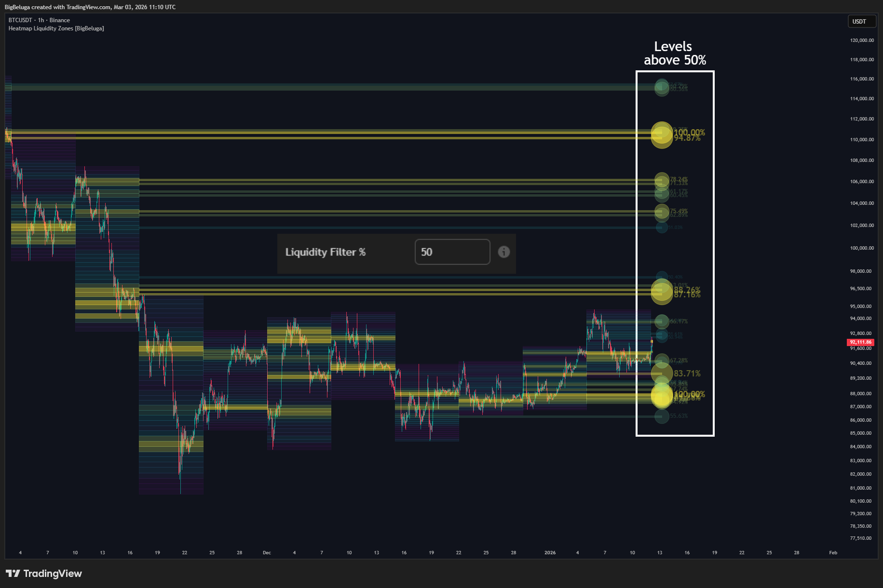Click the Dec label on the time axis
This screenshot has width=883, height=588.
coord(267,553)
